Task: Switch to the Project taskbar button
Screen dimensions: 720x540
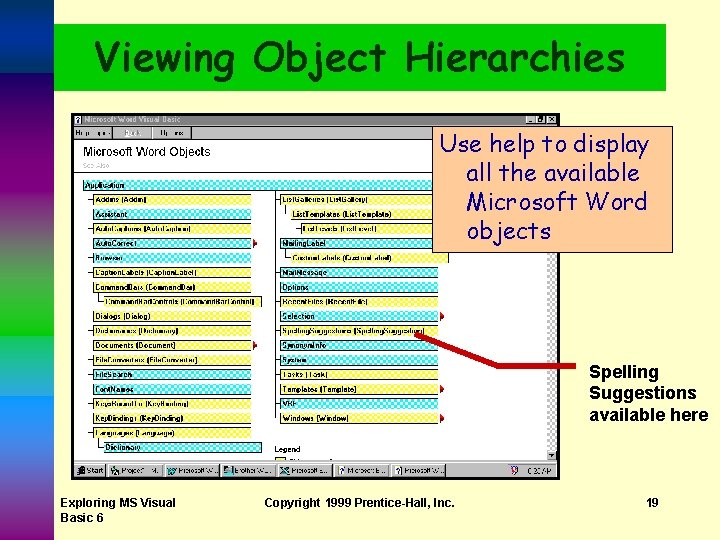Action: (x=135, y=470)
